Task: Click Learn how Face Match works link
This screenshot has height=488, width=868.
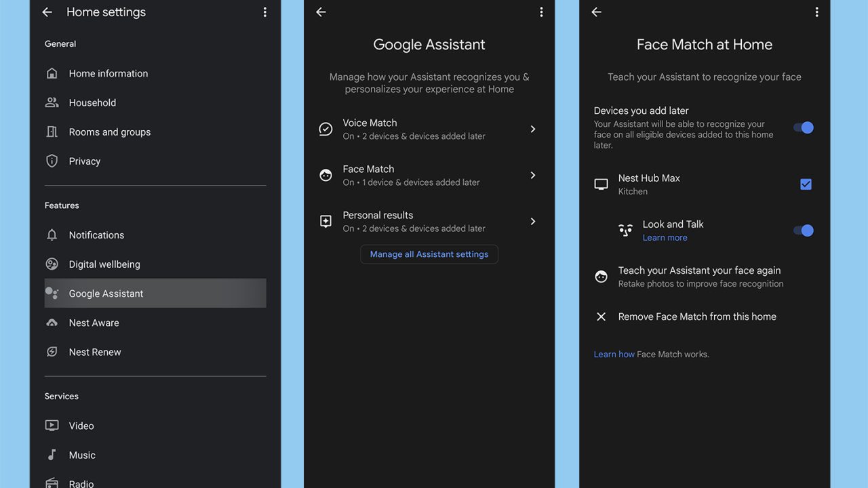Action: 614,354
